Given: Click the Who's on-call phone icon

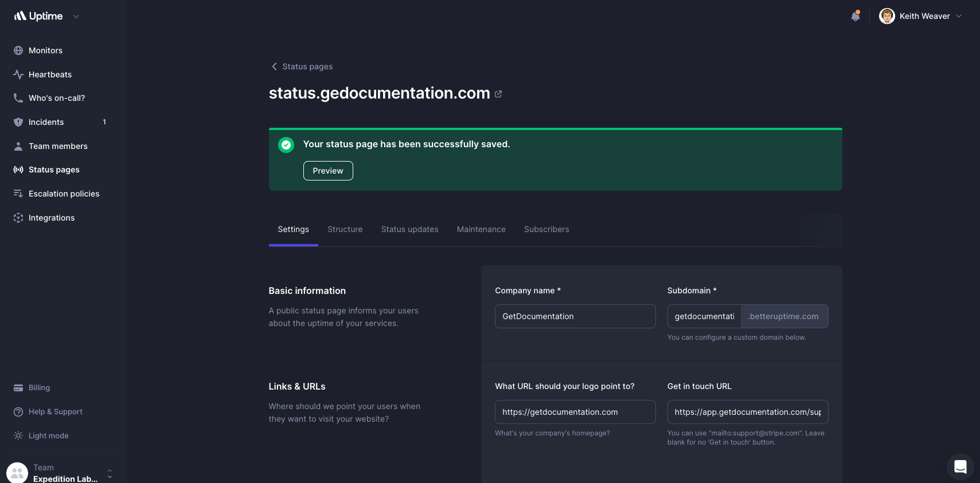Looking at the screenshot, I should [18, 98].
